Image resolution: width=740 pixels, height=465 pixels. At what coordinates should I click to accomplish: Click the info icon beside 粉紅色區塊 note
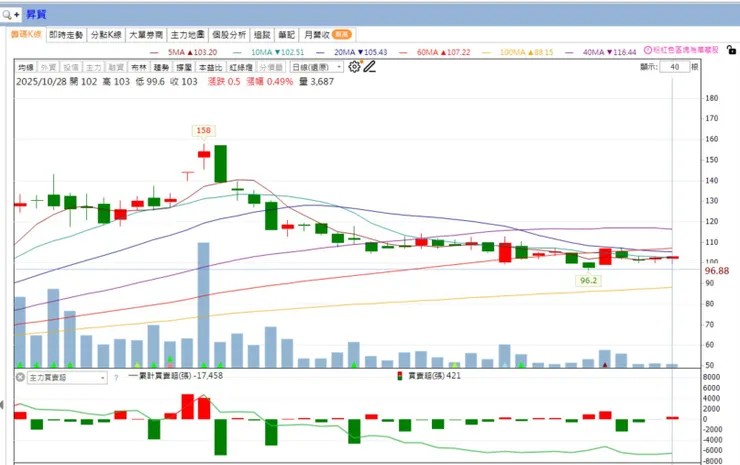pyautogui.click(x=648, y=50)
